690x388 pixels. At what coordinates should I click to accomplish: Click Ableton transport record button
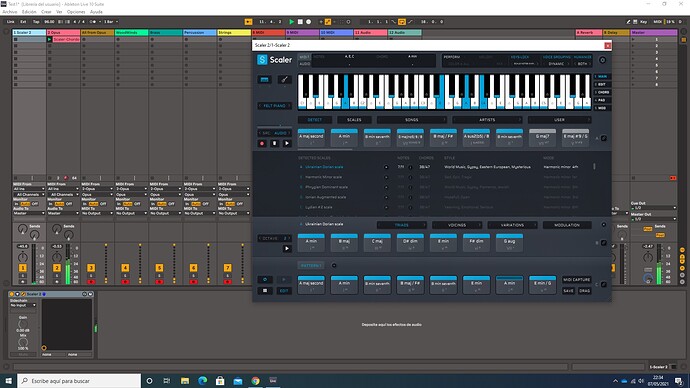[308, 22]
